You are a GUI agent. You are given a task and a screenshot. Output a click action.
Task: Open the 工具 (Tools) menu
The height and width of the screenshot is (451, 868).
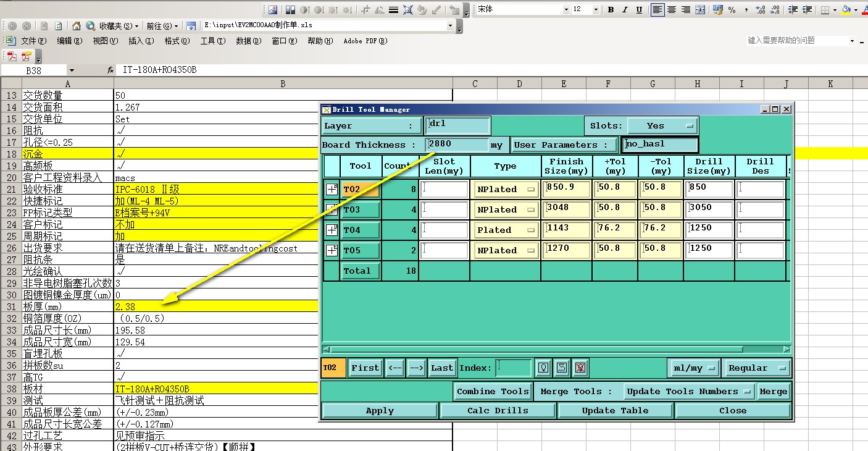click(212, 41)
